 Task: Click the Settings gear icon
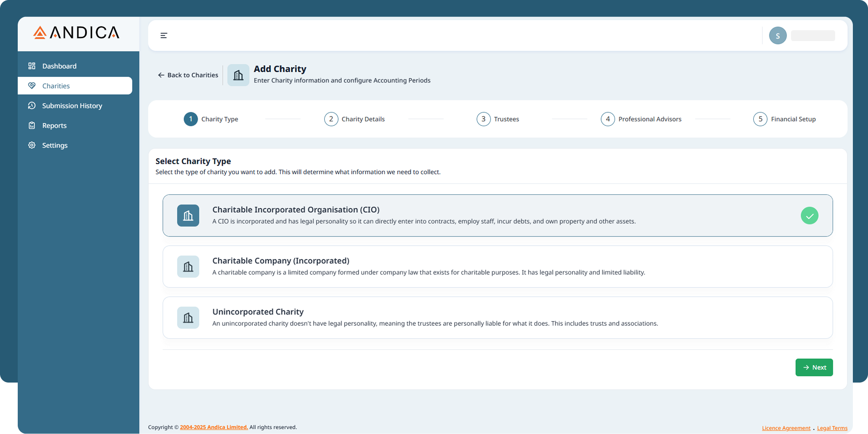[32, 145]
